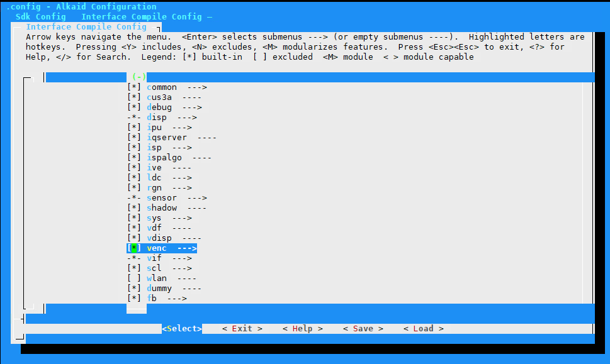Toggle the highlighted venc checkbox
Screen dimensions: 610x364
tap(134, 248)
